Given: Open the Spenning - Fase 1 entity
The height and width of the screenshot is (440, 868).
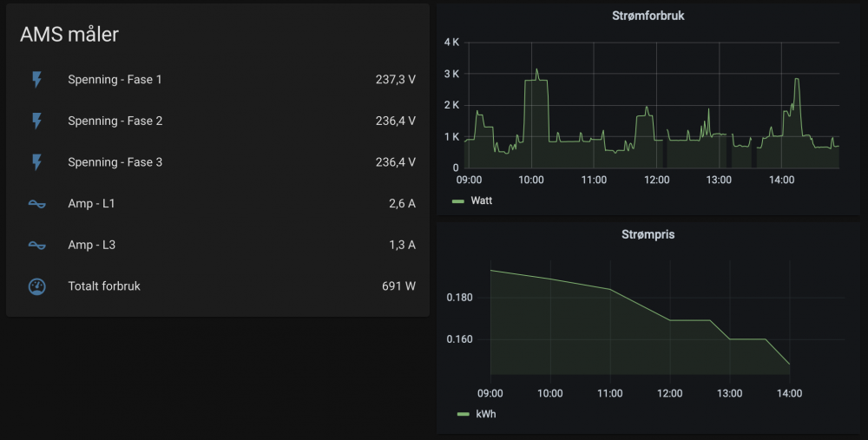Looking at the screenshot, I should [115, 80].
